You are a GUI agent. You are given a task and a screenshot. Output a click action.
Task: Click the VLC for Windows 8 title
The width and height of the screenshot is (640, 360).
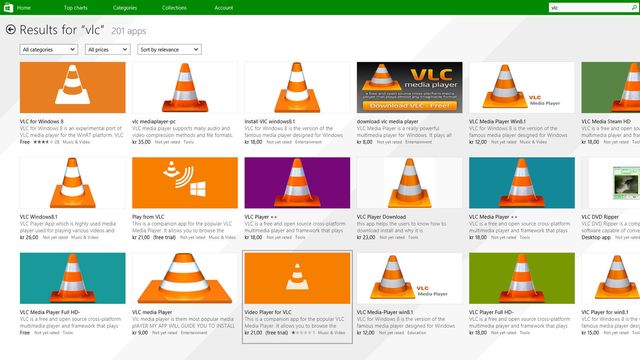[42, 121]
